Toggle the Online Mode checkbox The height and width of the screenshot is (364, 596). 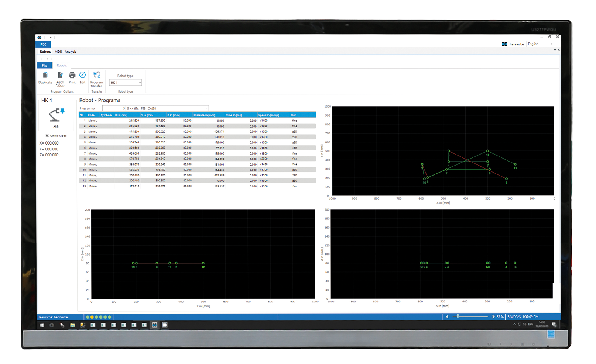pos(47,136)
